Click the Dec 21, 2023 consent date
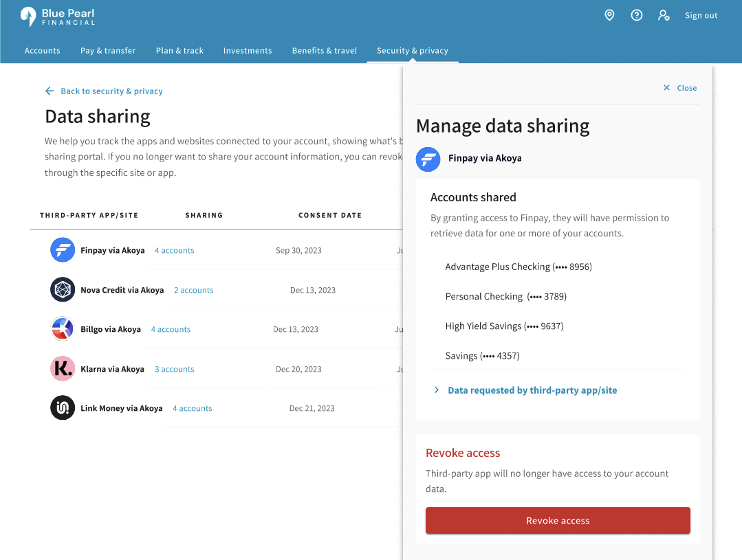 coord(312,408)
